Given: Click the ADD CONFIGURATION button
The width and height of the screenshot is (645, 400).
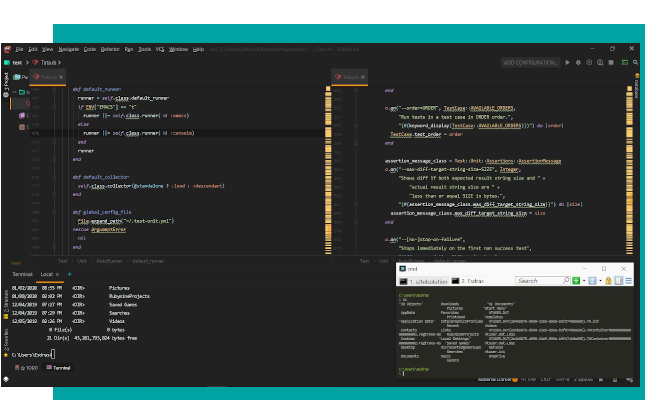Looking at the screenshot, I should (530, 63).
